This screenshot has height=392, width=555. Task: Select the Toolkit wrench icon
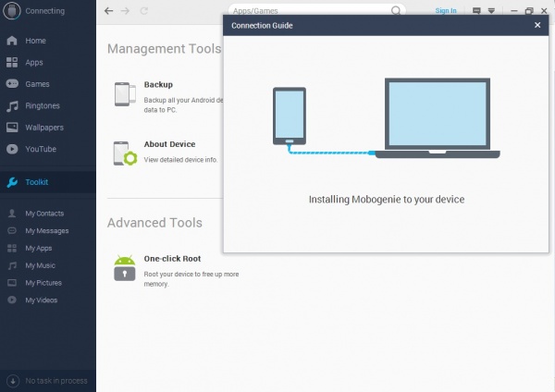pos(12,182)
